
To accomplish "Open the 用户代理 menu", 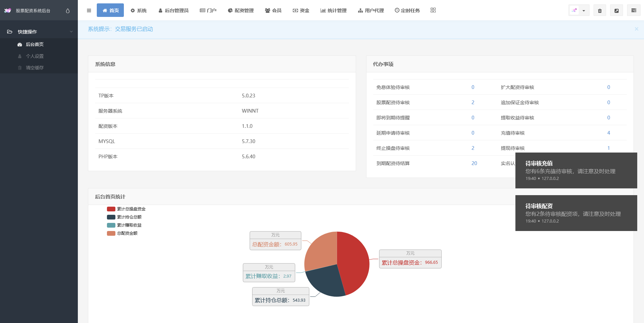I will click(371, 10).
